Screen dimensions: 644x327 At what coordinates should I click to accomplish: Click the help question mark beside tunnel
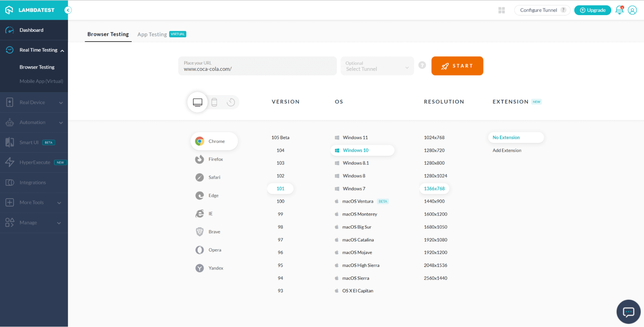tap(422, 65)
